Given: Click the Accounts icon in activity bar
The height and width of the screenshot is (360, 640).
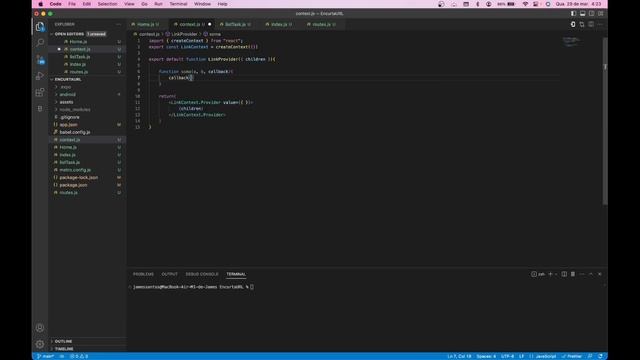Looking at the screenshot, I should tap(40, 327).
